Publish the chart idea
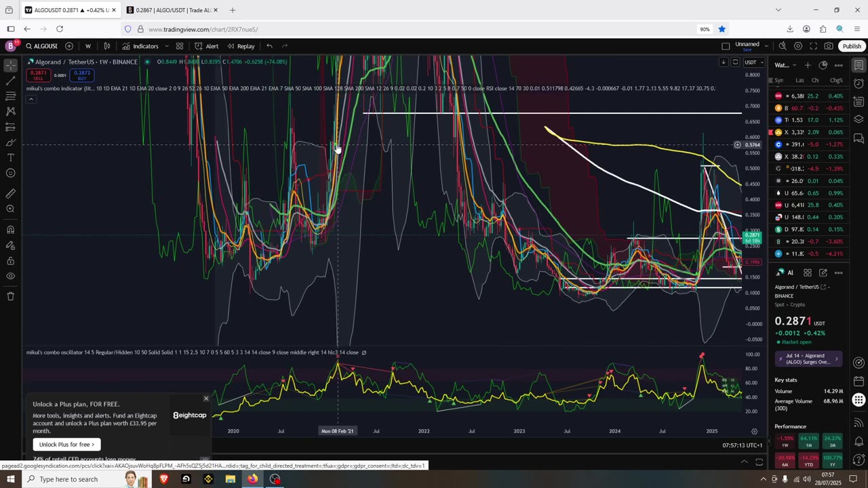The image size is (868, 488). click(x=852, y=46)
